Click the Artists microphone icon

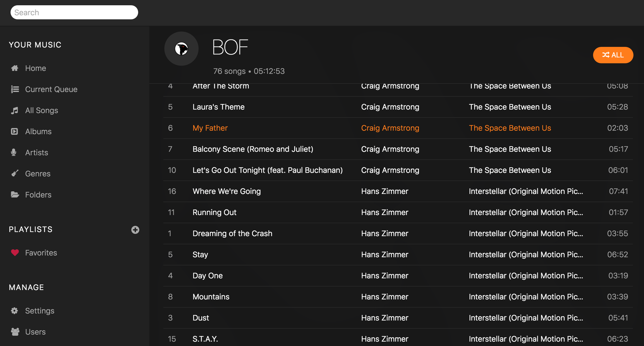click(14, 152)
